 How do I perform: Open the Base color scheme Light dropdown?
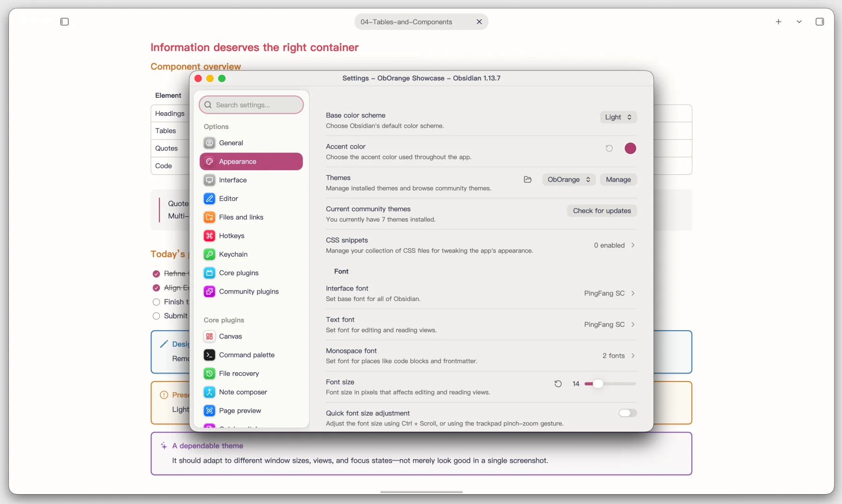tap(618, 117)
